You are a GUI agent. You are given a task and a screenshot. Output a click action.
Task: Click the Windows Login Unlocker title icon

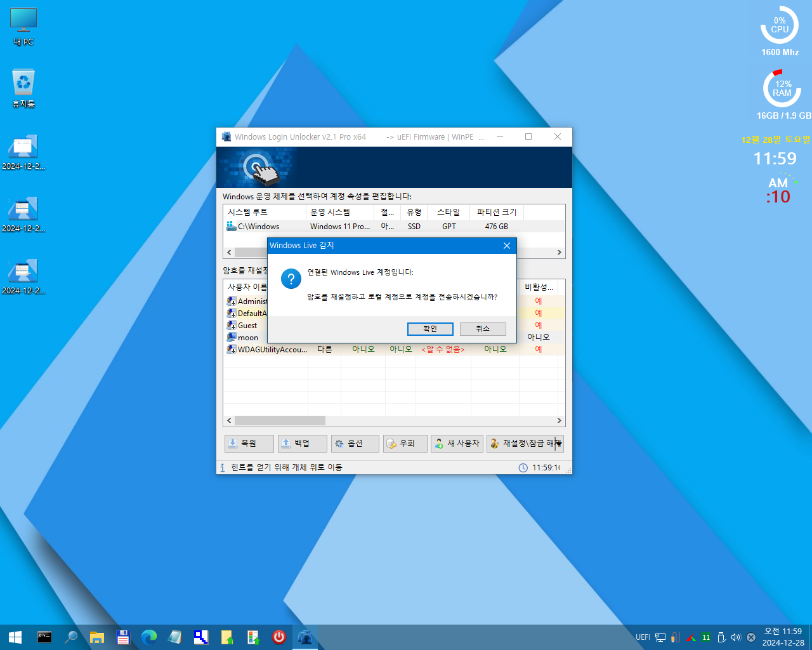coord(226,136)
